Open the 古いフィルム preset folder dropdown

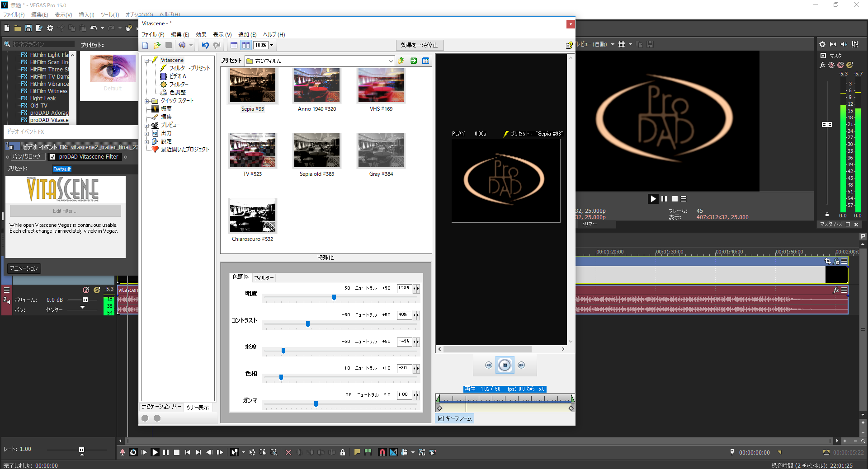click(391, 61)
